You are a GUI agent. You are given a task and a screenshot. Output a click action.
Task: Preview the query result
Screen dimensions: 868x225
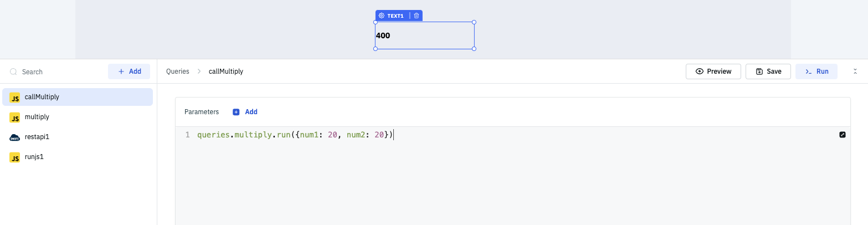[713, 71]
